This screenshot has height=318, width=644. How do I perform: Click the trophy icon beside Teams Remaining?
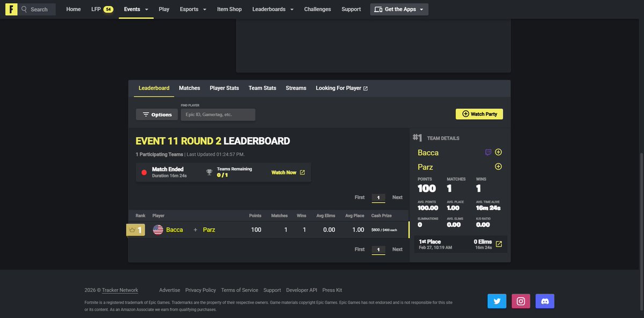(x=209, y=172)
